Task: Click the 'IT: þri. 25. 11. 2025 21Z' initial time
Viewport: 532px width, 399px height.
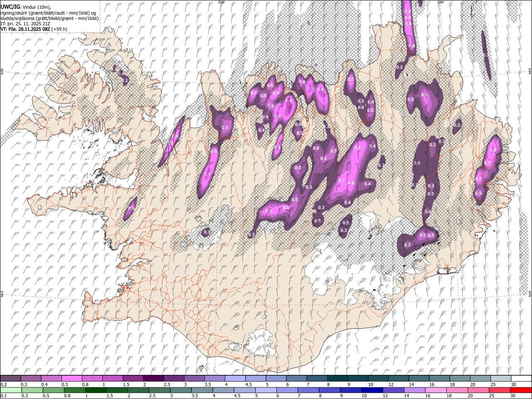Action: [x=25, y=24]
